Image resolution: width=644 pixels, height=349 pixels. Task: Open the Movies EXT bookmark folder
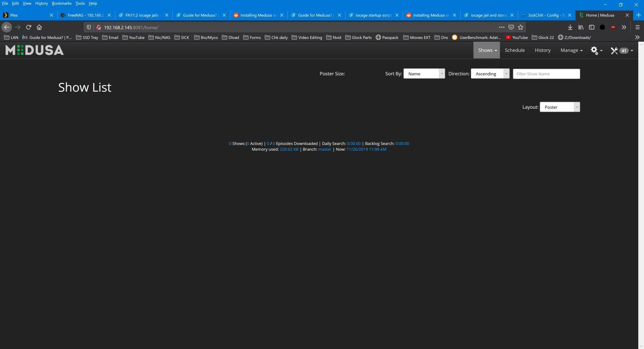point(417,38)
